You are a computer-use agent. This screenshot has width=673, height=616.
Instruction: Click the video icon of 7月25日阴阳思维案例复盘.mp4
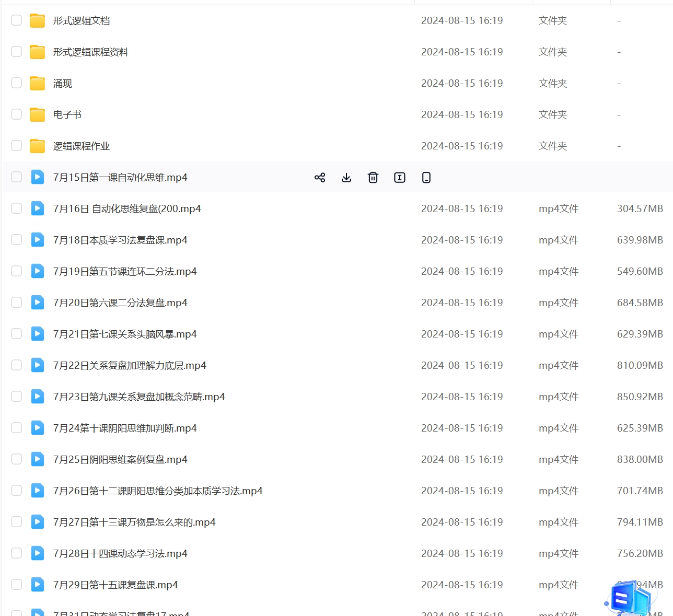37,459
